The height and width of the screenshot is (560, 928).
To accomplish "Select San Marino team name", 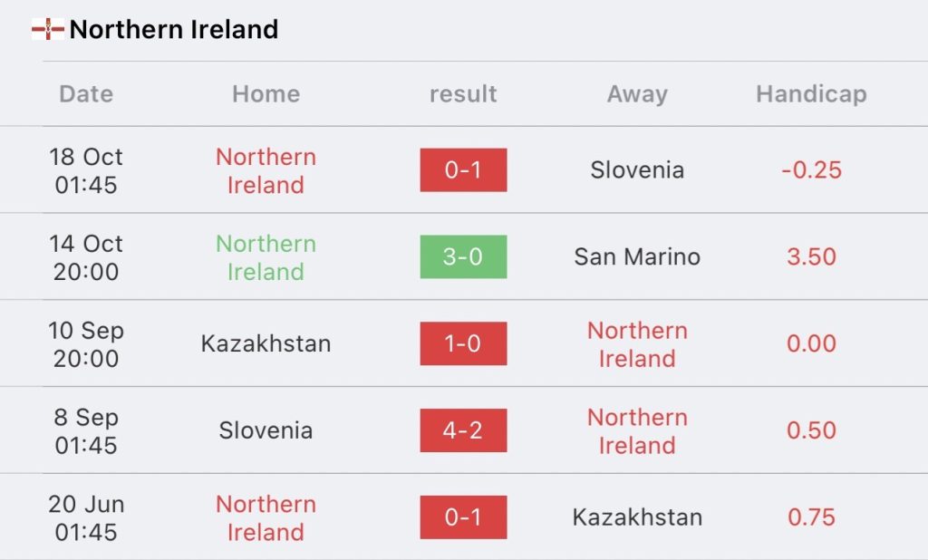I will pos(637,257).
